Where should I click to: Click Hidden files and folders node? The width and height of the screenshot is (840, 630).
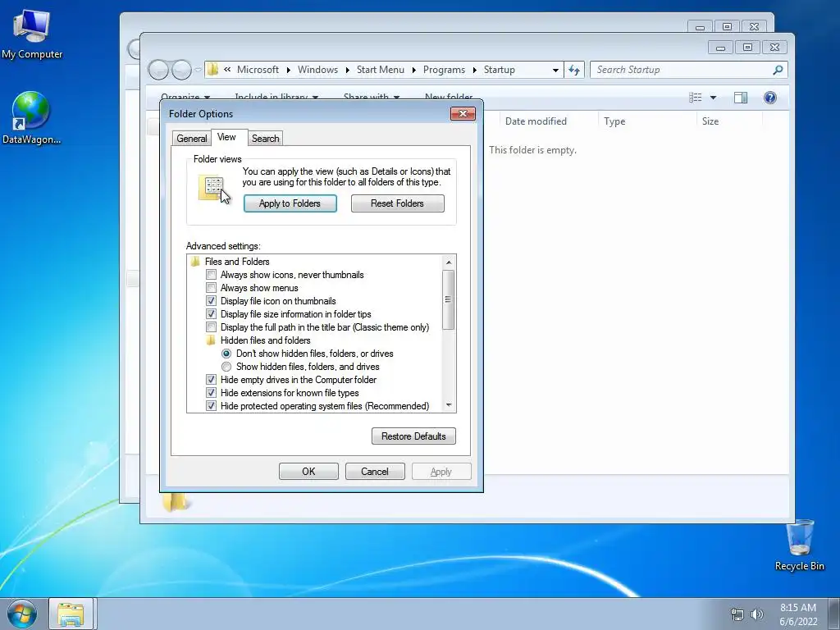(x=265, y=340)
